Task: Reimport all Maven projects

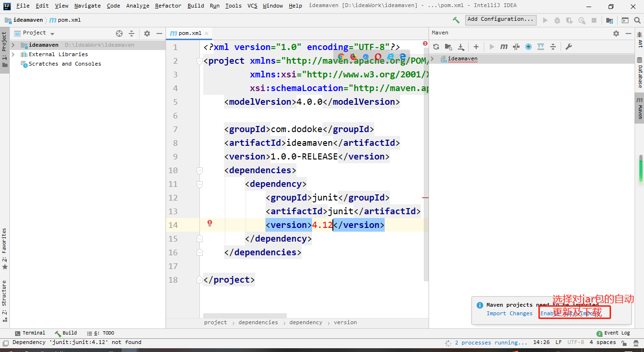Action: point(436,47)
